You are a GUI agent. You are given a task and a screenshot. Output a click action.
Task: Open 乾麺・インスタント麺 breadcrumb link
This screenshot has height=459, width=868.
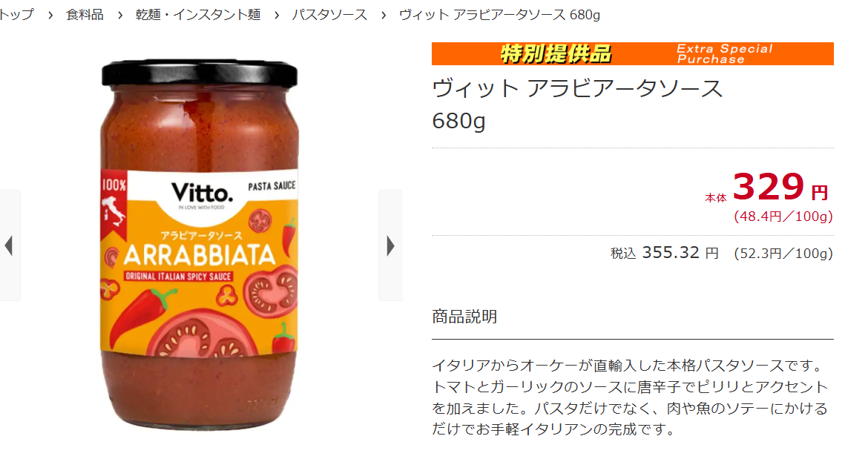point(198,15)
